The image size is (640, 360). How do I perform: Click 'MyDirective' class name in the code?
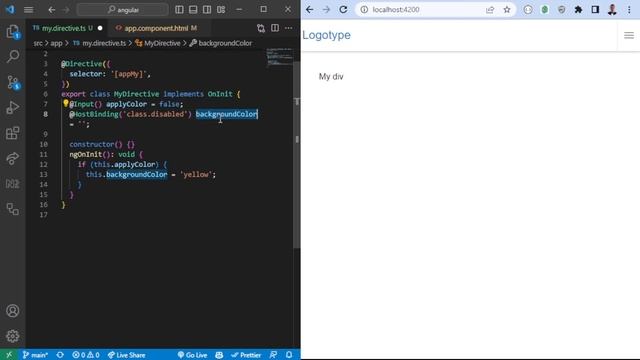(x=136, y=94)
